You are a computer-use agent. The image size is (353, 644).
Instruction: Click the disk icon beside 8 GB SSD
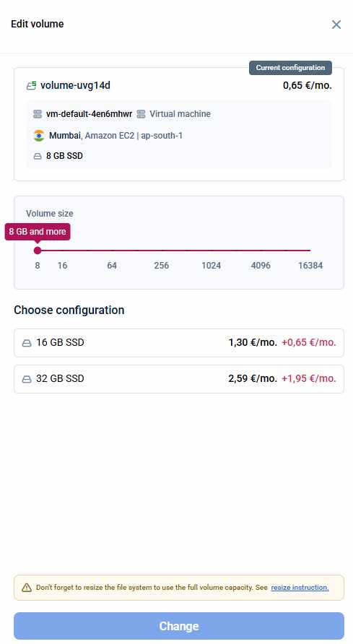pyautogui.click(x=38, y=156)
